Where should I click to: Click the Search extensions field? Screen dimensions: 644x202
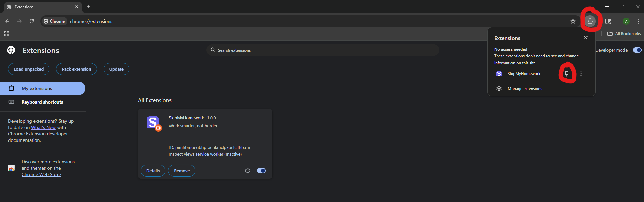[323, 50]
